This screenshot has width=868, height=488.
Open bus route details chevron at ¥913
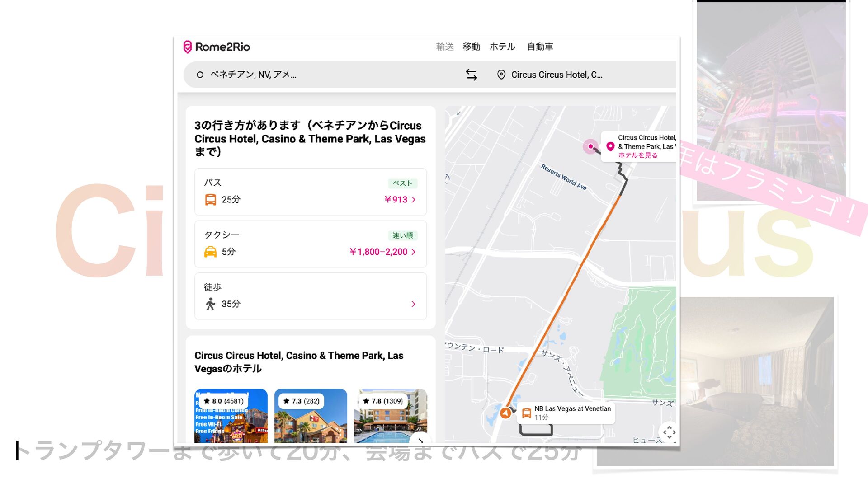[x=413, y=200]
